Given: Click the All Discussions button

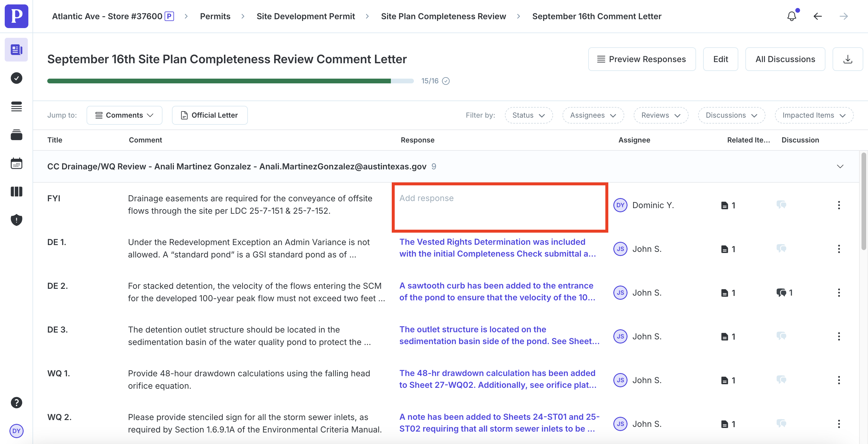Looking at the screenshot, I should (x=785, y=59).
